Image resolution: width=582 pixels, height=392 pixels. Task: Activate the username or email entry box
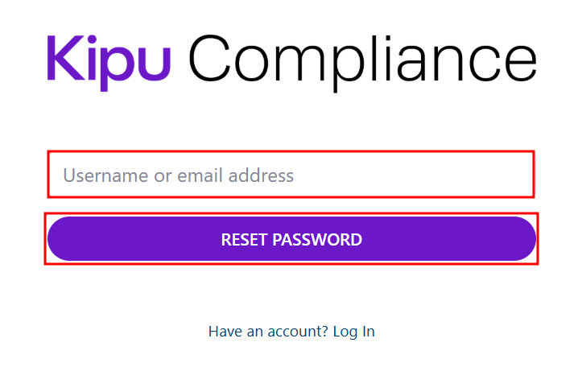click(x=291, y=175)
